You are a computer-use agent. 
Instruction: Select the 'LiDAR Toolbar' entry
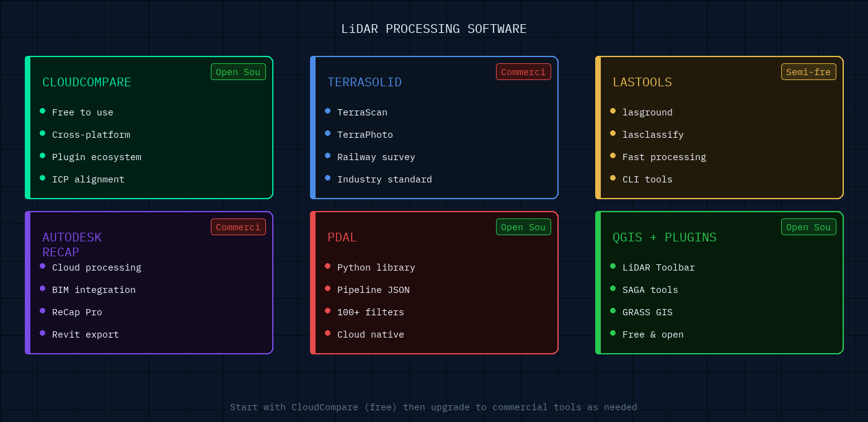coord(658,267)
